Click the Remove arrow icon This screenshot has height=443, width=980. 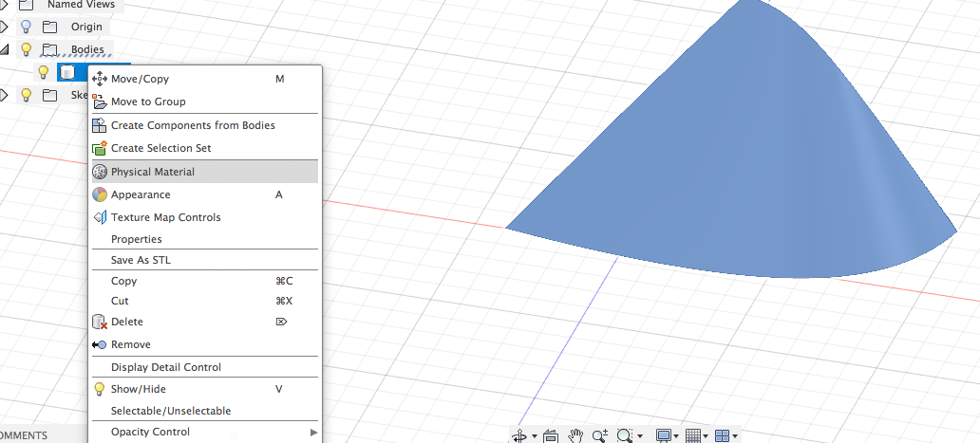tap(100, 344)
